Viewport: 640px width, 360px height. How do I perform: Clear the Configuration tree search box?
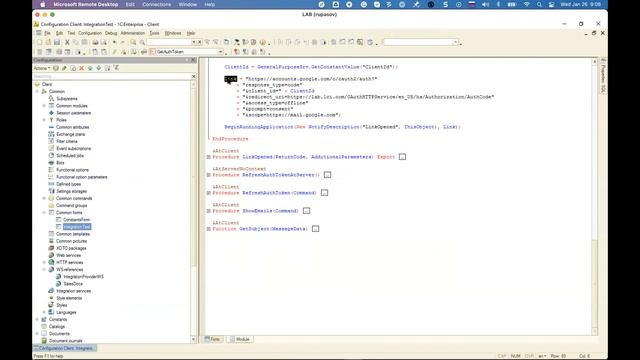click(193, 76)
